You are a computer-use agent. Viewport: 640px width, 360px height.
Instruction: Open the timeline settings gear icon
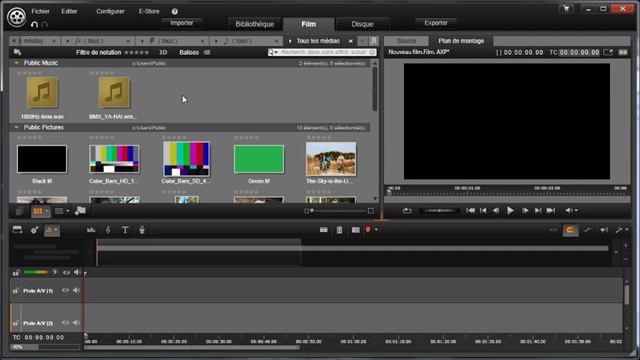[34, 231]
